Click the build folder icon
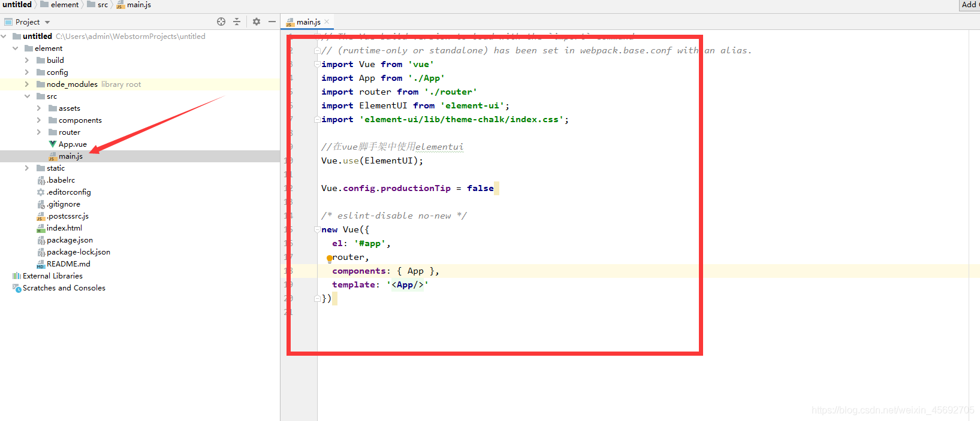Viewport: 980px width, 421px height. coord(41,60)
